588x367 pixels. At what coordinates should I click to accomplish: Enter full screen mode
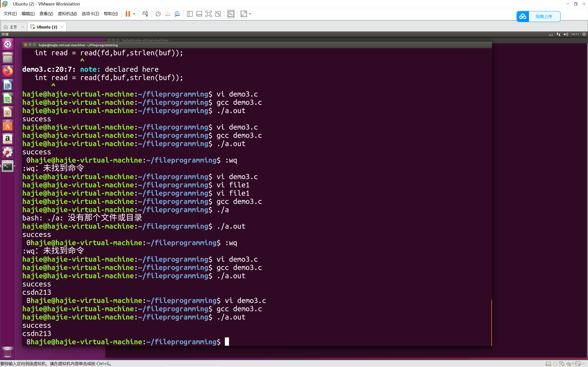coord(209,14)
